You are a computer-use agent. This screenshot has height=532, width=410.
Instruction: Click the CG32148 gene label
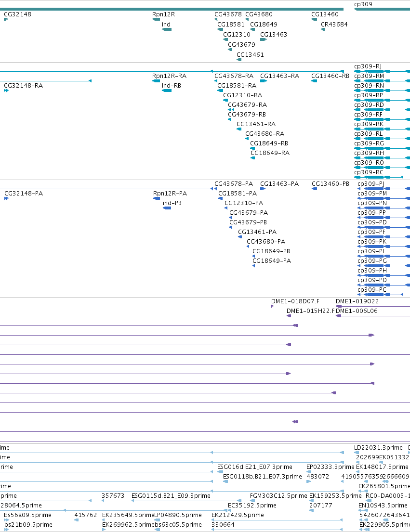17,14
